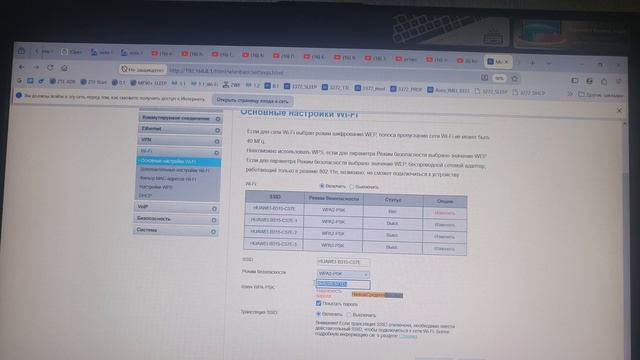This screenshot has width=640, height=360.
Task: Open the ZWR bookmark
Action: [231, 84]
